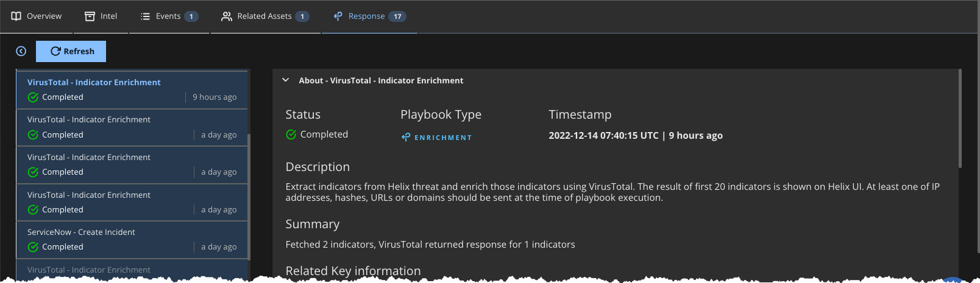
Task: Click the Refresh button
Action: (x=71, y=51)
